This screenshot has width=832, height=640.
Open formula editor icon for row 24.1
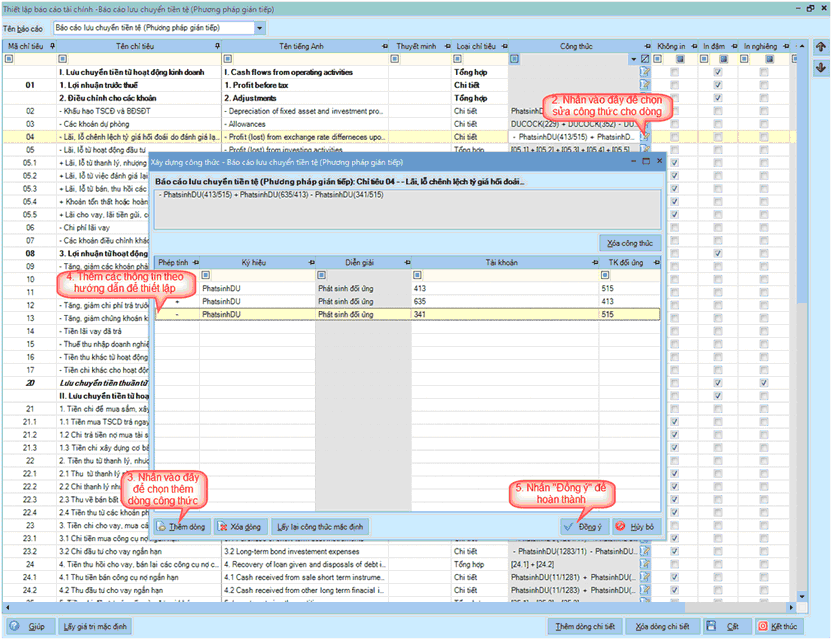pyautogui.click(x=645, y=577)
